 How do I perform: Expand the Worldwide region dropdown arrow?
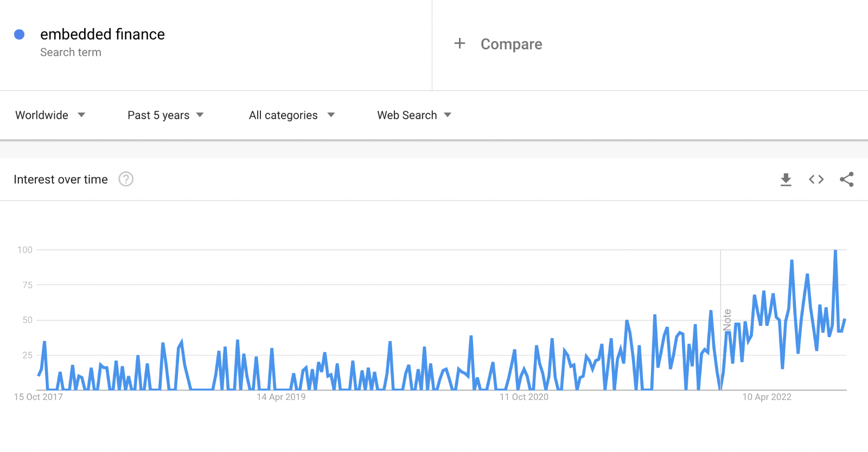coord(81,115)
